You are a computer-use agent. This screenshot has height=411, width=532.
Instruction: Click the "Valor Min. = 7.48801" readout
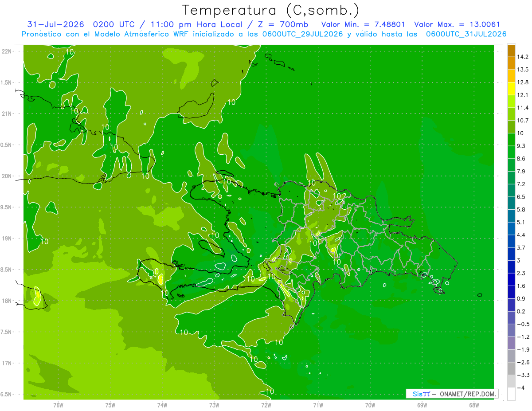point(363,24)
